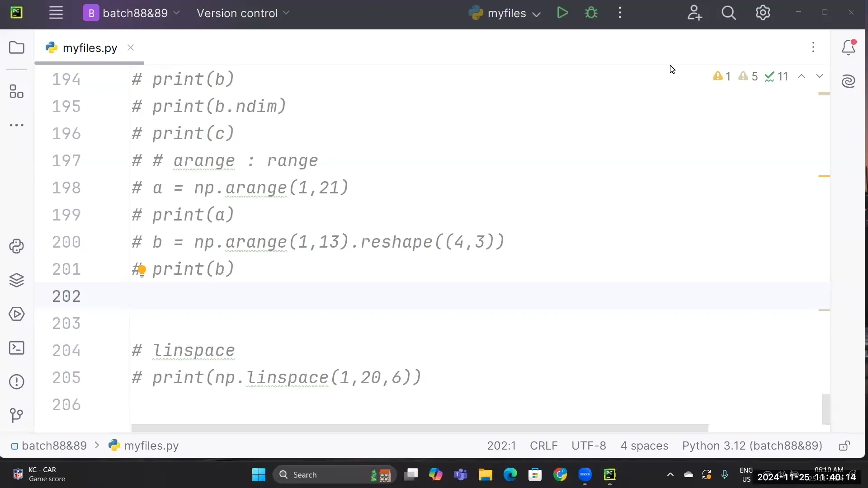Open the Structure tool window
The height and width of the screenshot is (488, 868).
pos(16,91)
